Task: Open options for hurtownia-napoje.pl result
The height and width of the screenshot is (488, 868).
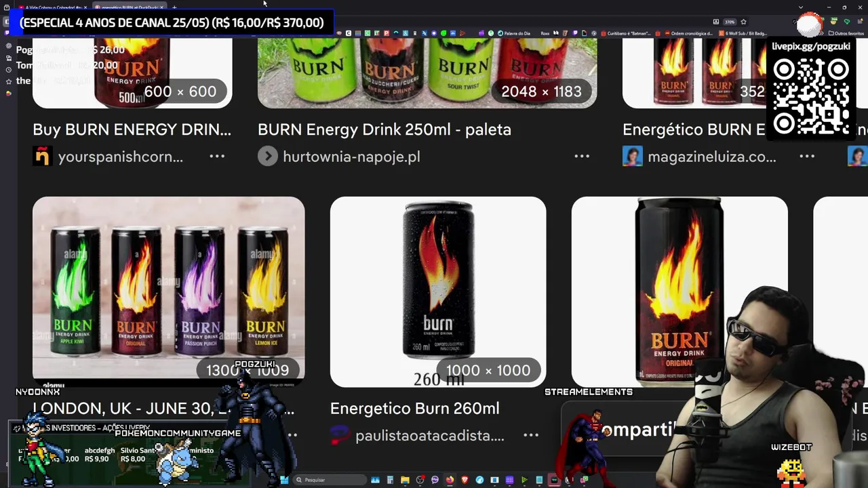Action: coord(582,157)
